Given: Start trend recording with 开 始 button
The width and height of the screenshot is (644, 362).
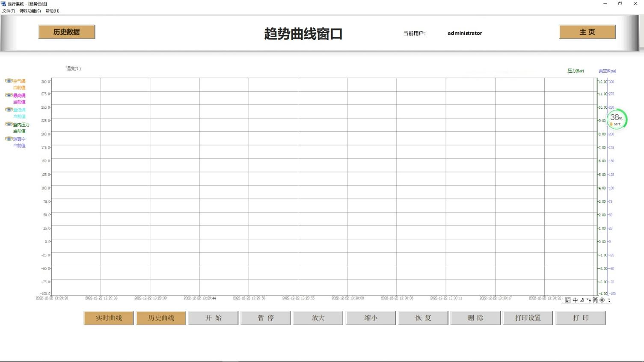Looking at the screenshot, I should pyautogui.click(x=213, y=318).
